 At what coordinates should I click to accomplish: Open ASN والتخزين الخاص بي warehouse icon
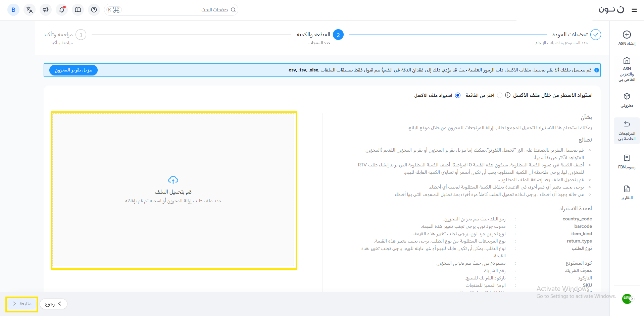(627, 61)
